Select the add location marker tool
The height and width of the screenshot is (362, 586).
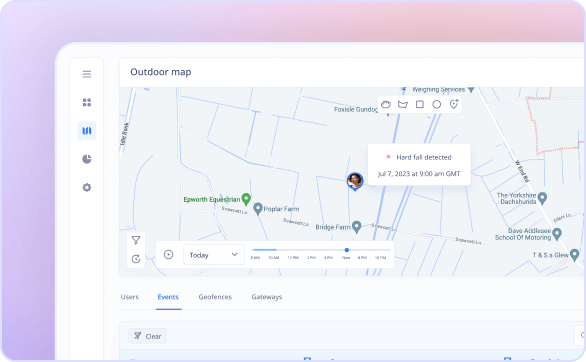[x=454, y=104]
